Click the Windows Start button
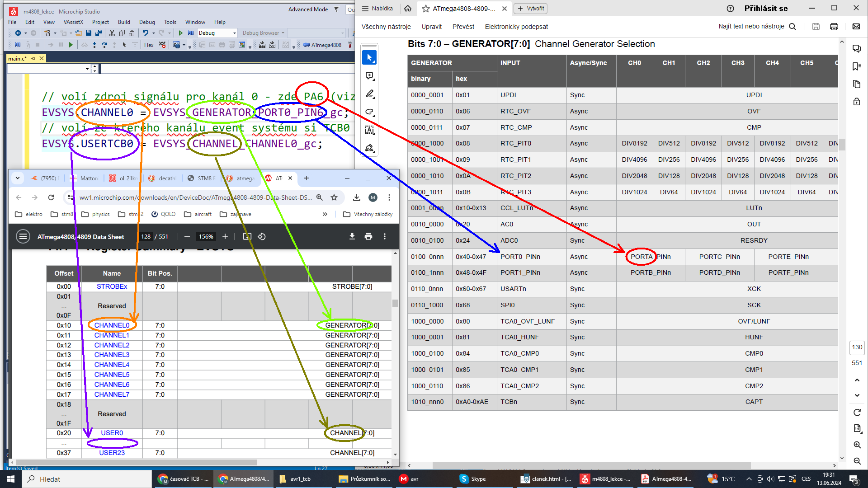This screenshot has width=868, height=488. [x=11, y=479]
